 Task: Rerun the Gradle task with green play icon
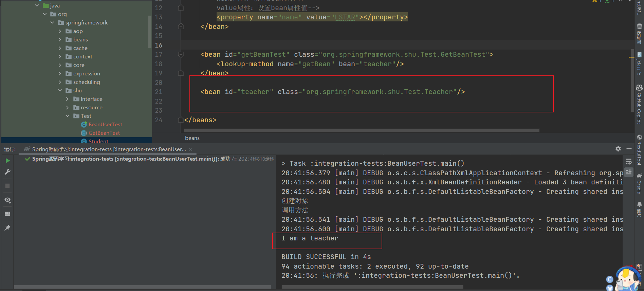[x=7, y=161]
